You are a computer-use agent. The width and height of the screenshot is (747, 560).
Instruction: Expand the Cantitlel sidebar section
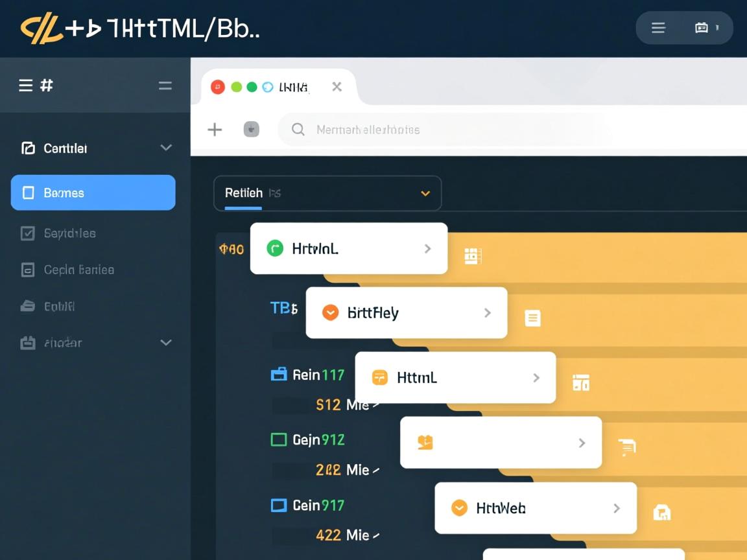click(x=166, y=148)
